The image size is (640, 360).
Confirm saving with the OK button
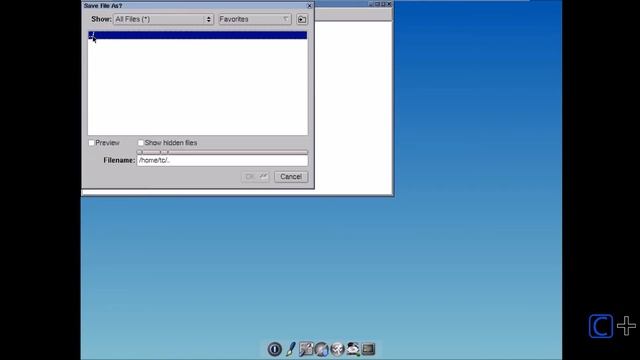tap(255, 177)
